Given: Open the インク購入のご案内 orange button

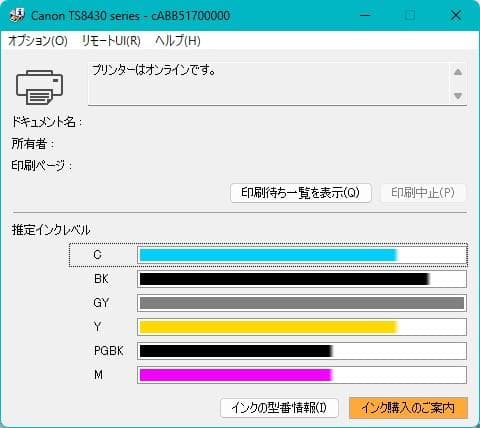Looking at the screenshot, I should click(408, 408).
